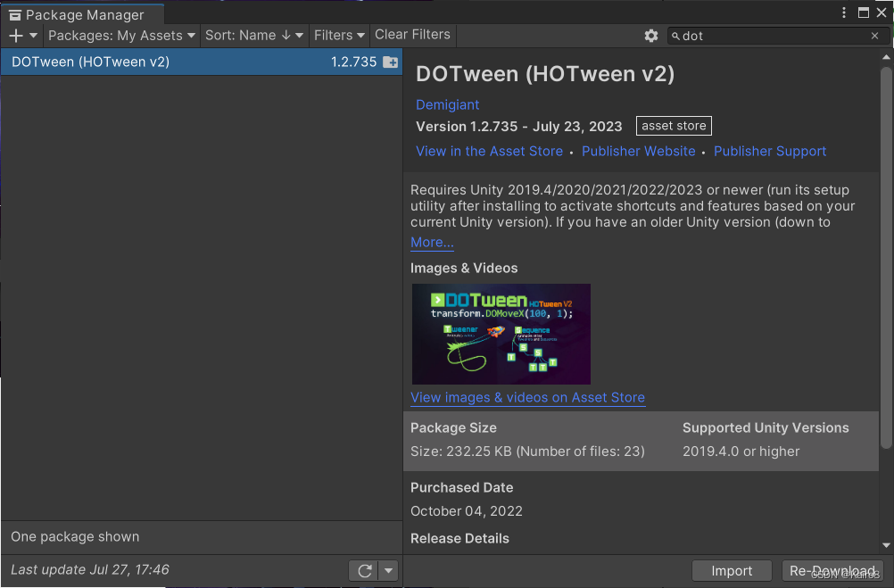The width and height of the screenshot is (894, 588).
Task: Click the 'Images & Videos' heading
Action: click(x=464, y=268)
